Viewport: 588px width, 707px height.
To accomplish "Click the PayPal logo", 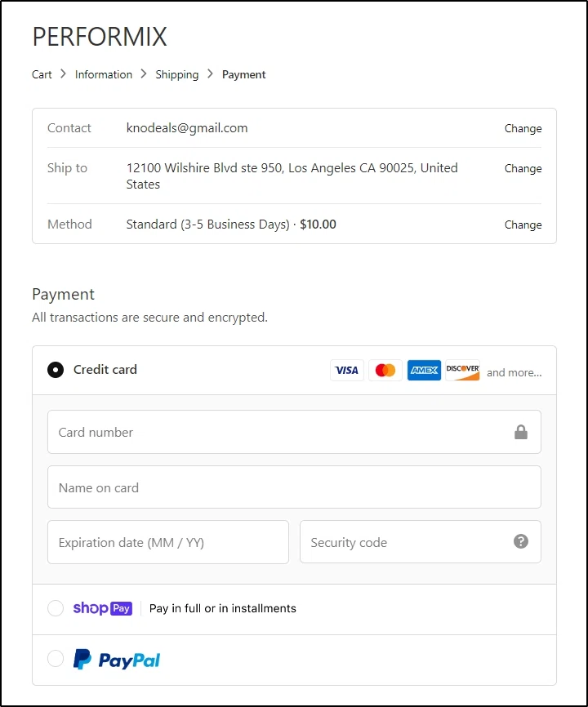I will click(x=116, y=658).
